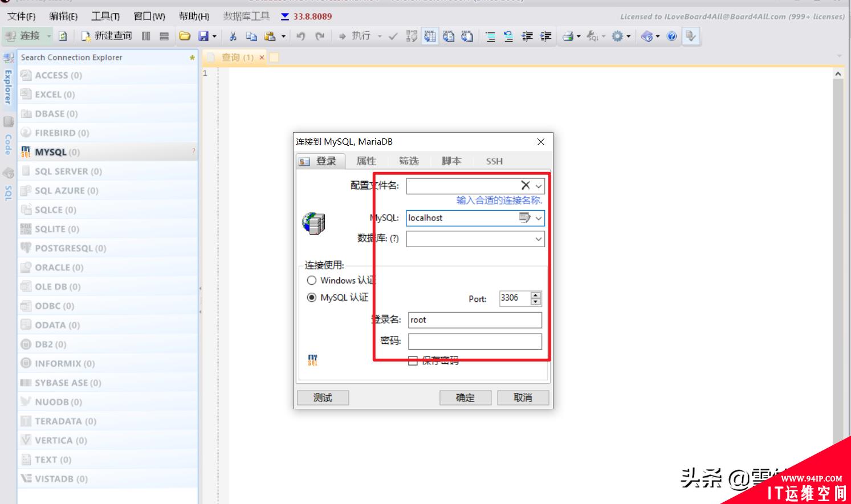Click the printer toolbar icon
Screen dimensions: 851x504
pos(568,36)
